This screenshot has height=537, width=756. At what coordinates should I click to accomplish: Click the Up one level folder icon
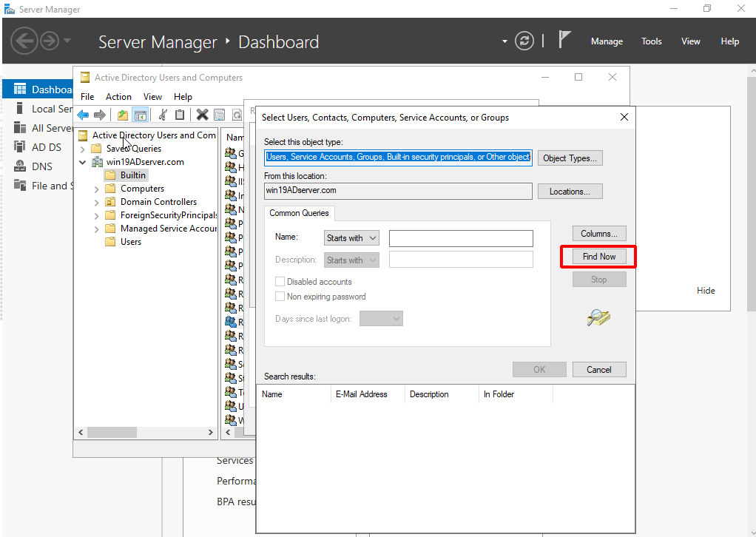123,115
